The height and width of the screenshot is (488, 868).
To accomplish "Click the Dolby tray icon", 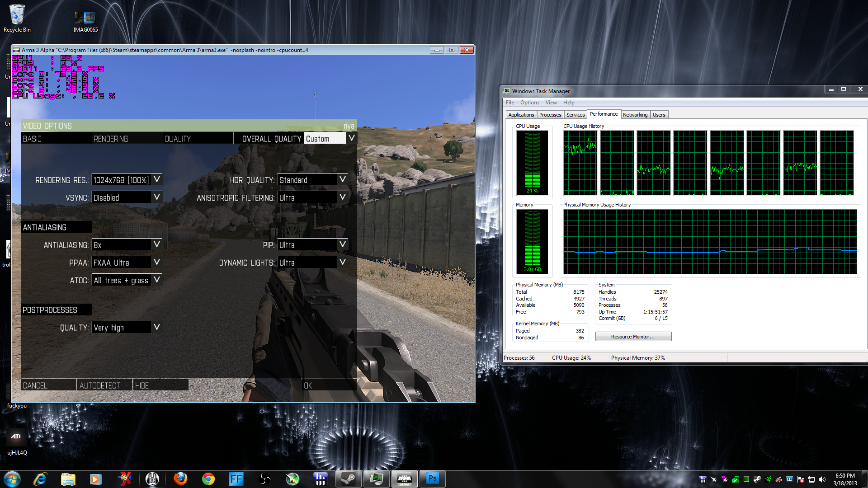I will tap(790, 479).
